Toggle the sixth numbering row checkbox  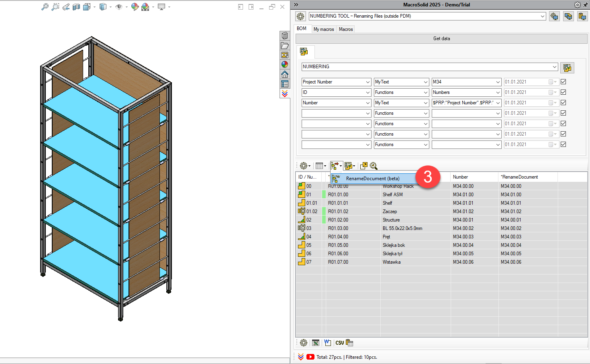coord(563,134)
